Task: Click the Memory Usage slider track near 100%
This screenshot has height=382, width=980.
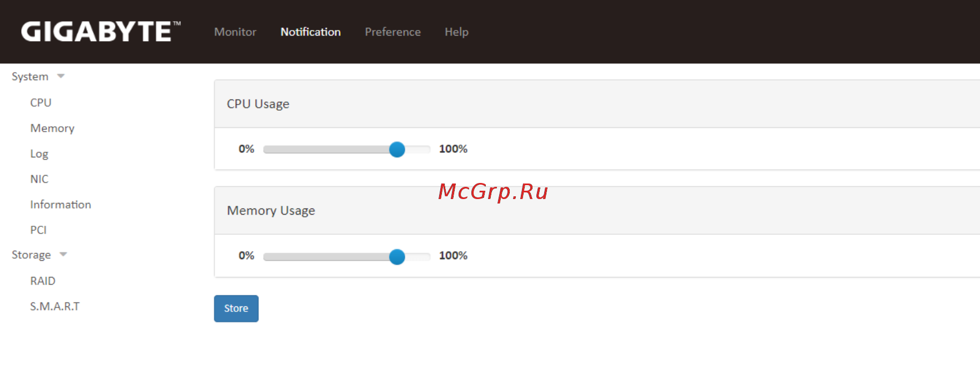Action: 418,256
